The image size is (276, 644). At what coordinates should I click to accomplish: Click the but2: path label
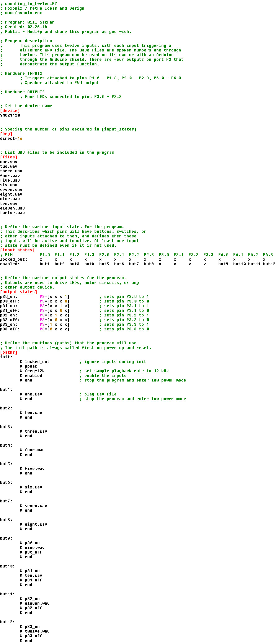(6, 408)
